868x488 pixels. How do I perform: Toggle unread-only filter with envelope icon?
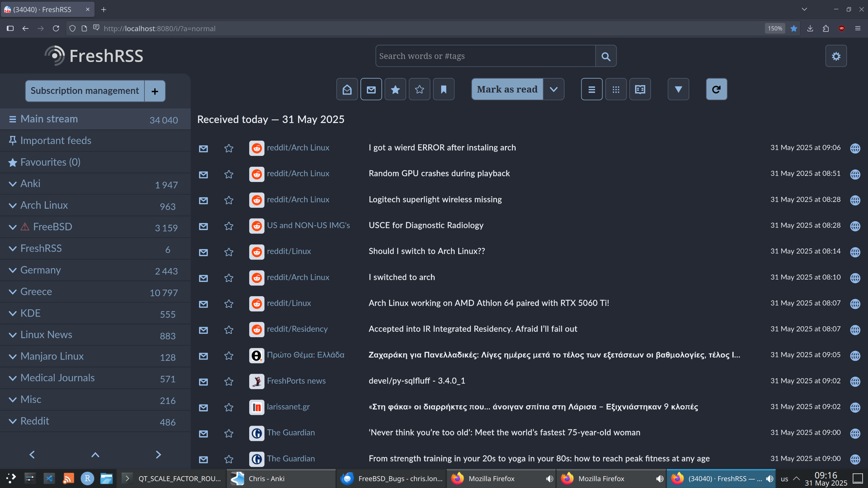coord(371,89)
